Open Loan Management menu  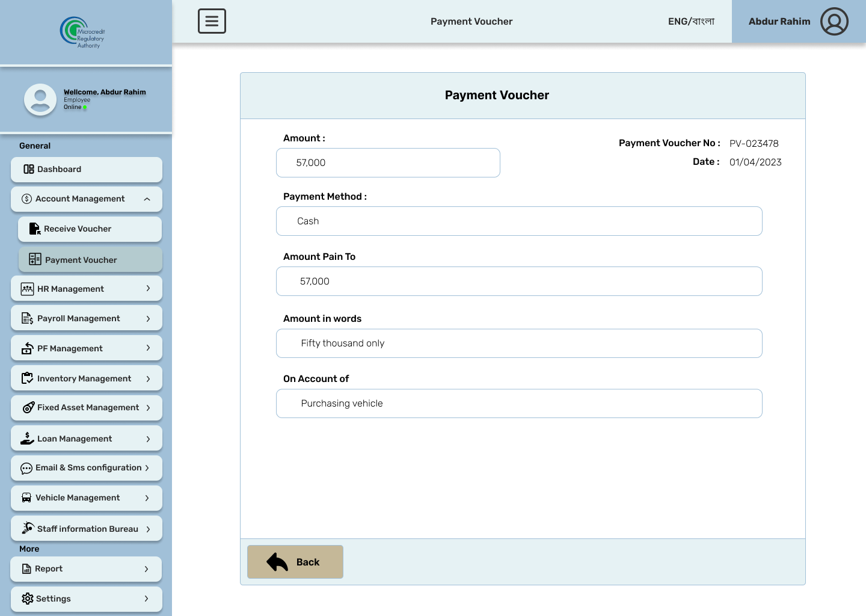tap(87, 439)
